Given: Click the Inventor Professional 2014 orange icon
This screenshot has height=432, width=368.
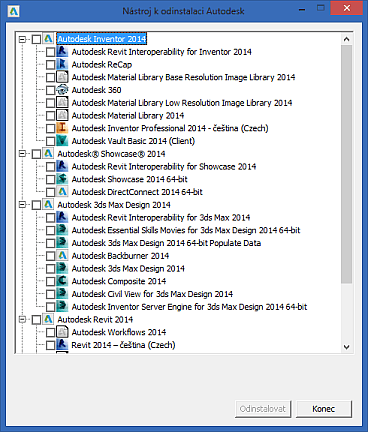Looking at the screenshot, I should (x=62, y=128).
